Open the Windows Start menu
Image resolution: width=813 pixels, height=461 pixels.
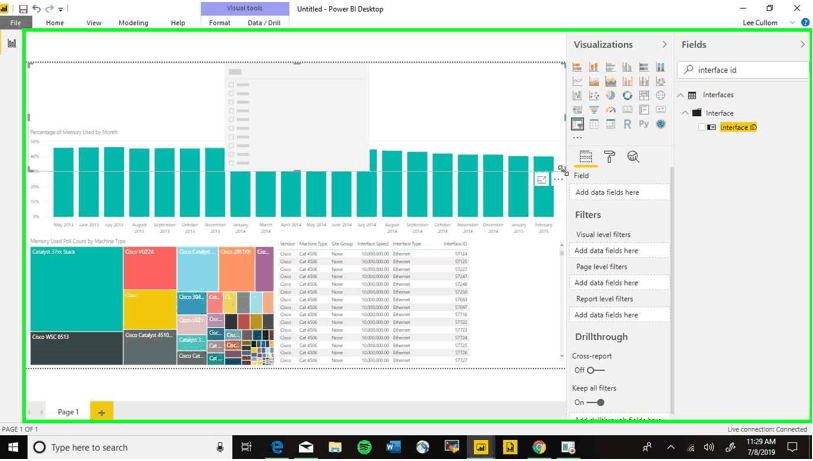click(x=12, y=448)
